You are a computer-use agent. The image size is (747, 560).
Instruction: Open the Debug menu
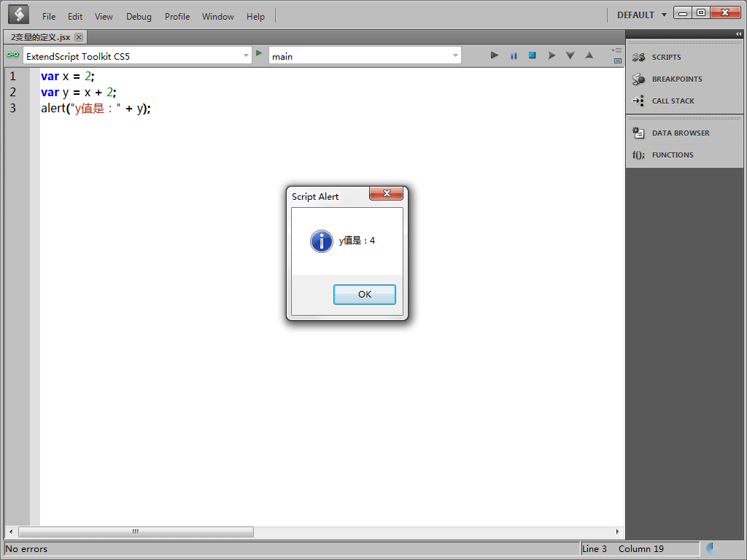coord(139,17)
